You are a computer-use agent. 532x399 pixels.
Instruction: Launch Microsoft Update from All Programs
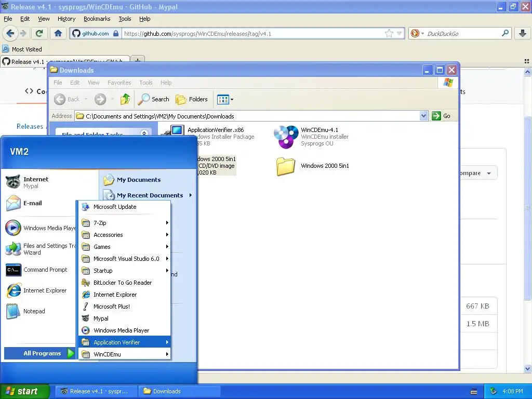[124, 207]
